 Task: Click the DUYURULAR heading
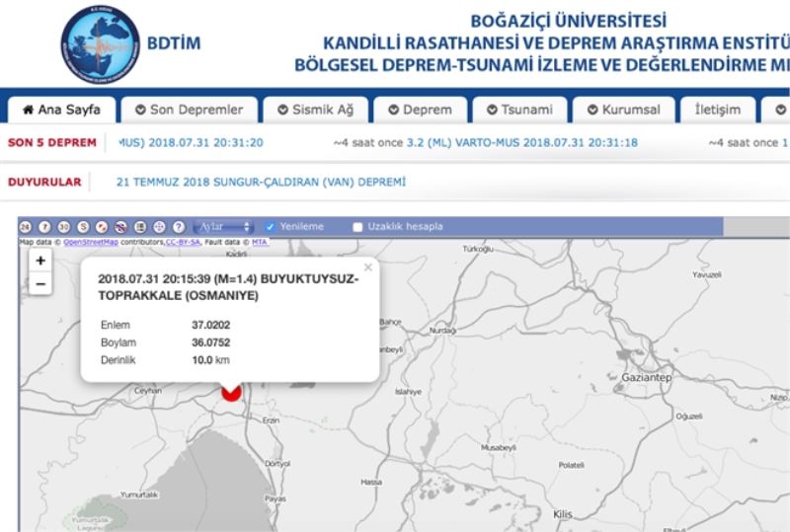tap(44, 182)
